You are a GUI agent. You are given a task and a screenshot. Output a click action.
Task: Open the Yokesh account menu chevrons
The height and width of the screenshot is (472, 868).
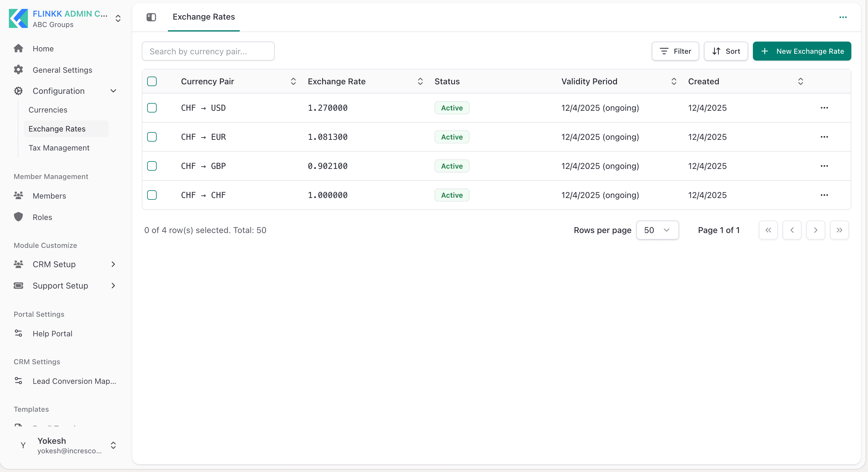(113, 445)
